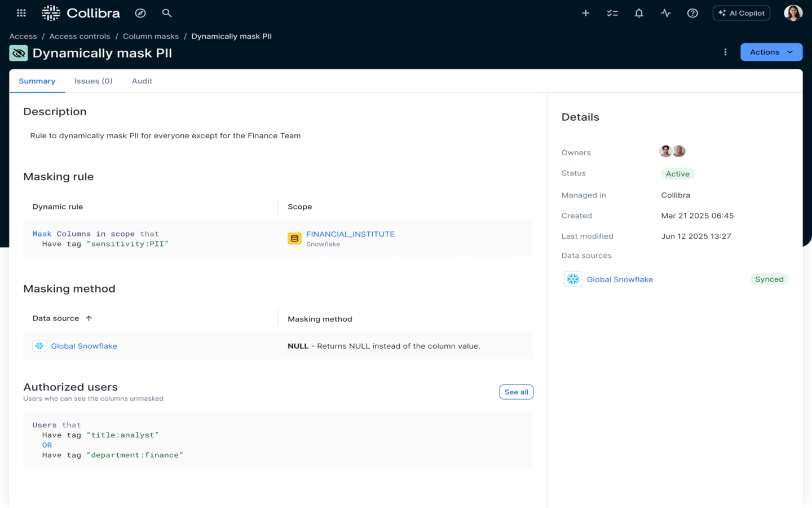
Task: Open the user profile avatar menu
Action: point(793,13)
